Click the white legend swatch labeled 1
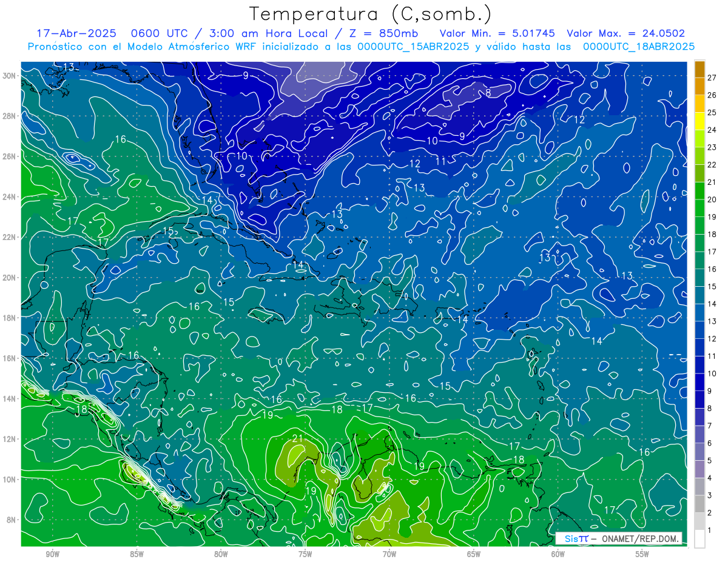 point(699,539)
